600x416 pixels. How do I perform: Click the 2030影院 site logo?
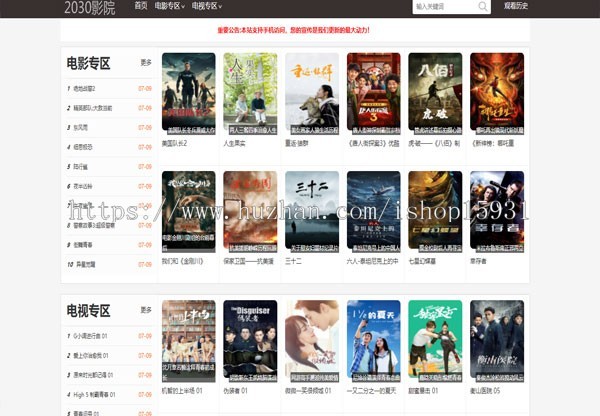[90, 8]
